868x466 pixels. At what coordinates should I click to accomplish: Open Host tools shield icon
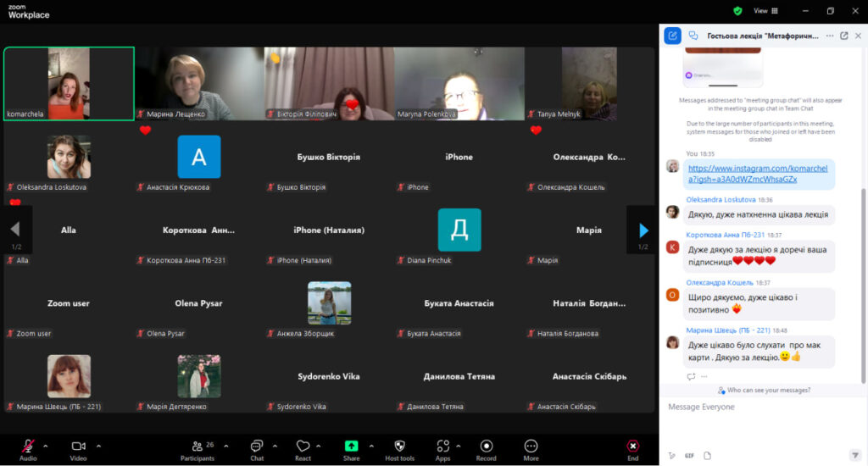[400, 446]
